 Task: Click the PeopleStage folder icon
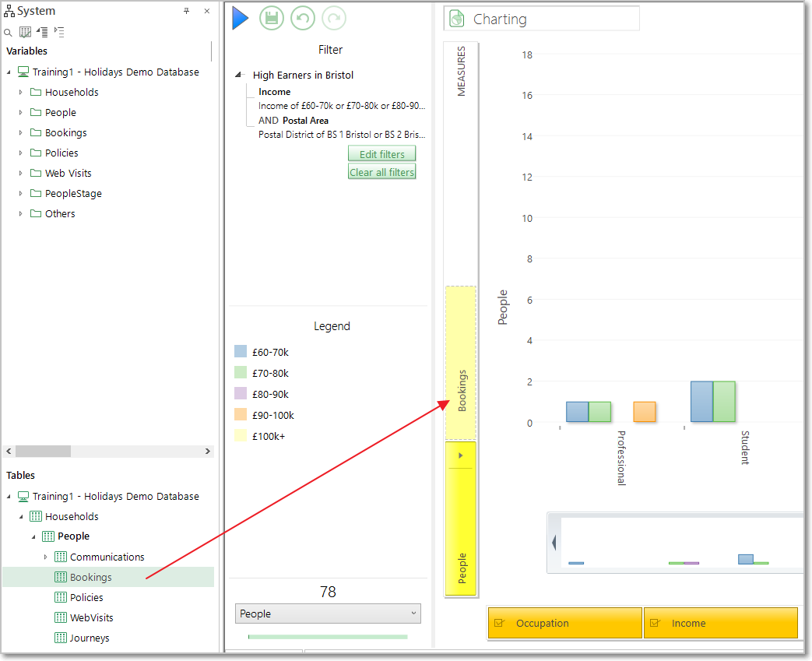pyautogui.click(x=36, y=193)
